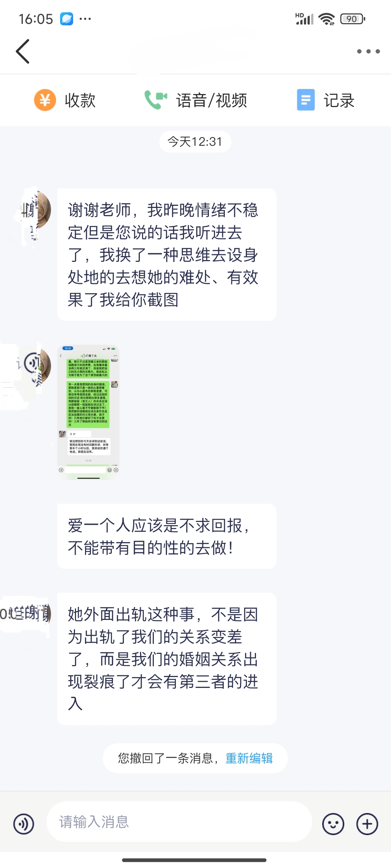Viewport: 391px width, 868px height.
Task: Tap the 今天12:31 timestamp
Action: pos(195,141)
